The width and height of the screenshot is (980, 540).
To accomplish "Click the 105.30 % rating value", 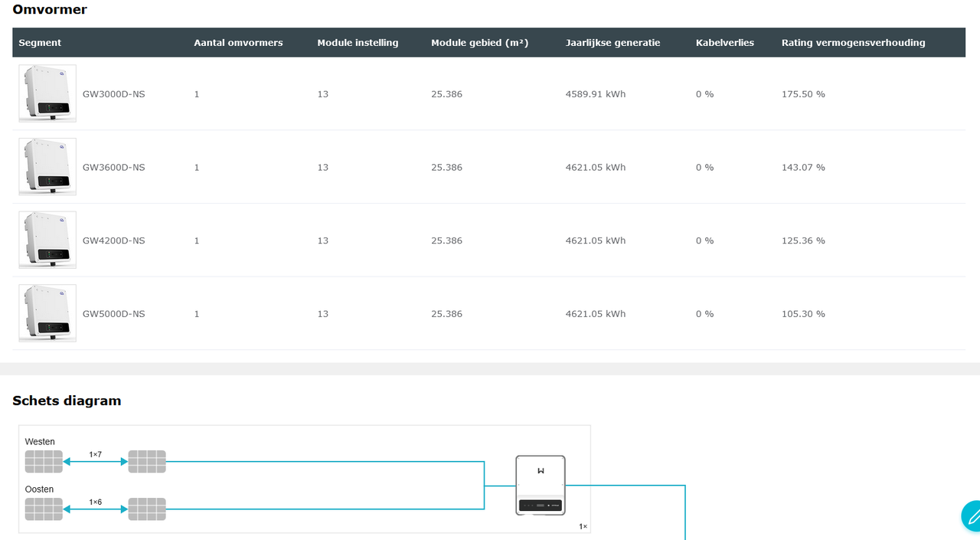I will click(x=803, y=314).
